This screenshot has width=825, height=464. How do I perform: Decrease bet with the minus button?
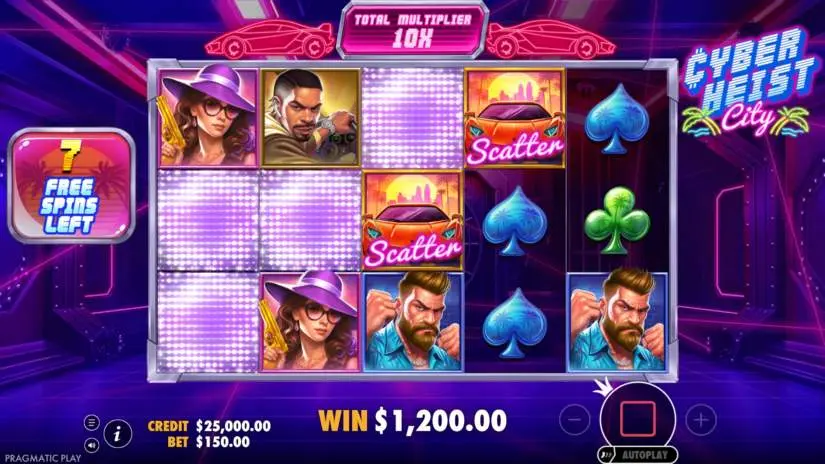click(575, 419)
